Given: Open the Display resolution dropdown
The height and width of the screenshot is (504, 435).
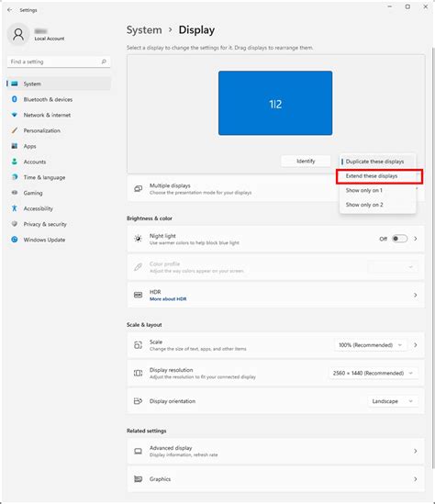Looking at the screenshot, I should tap(374, 373).
